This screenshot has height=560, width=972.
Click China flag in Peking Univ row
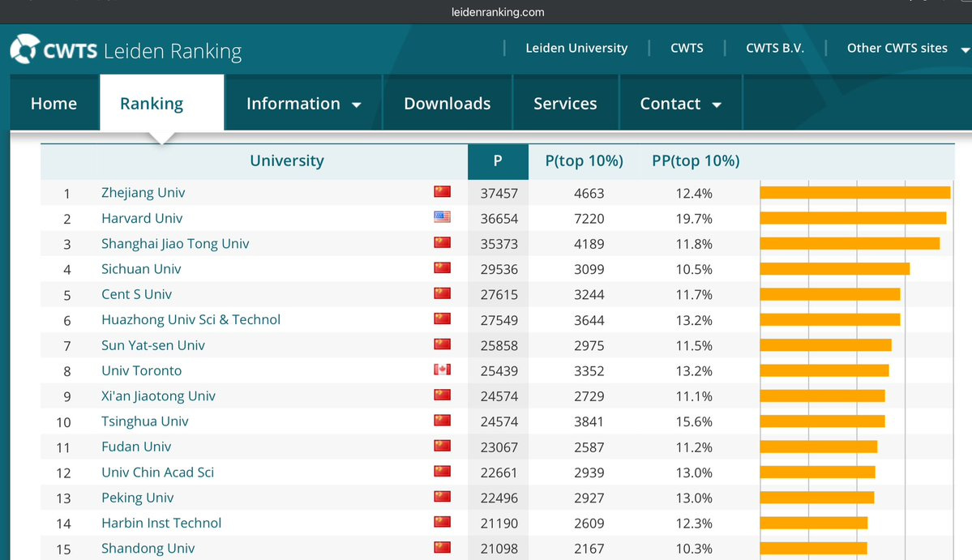coord(442,497)
